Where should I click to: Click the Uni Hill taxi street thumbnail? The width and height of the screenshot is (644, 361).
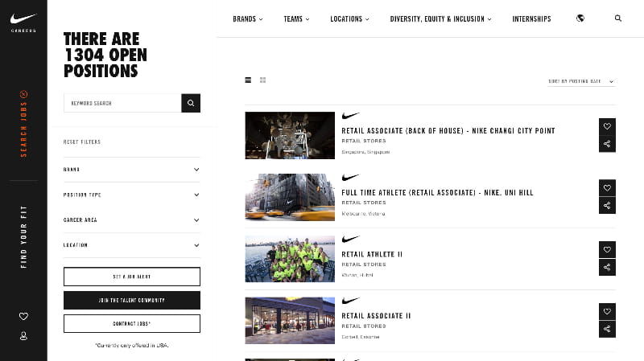click(x=290, y=197)
